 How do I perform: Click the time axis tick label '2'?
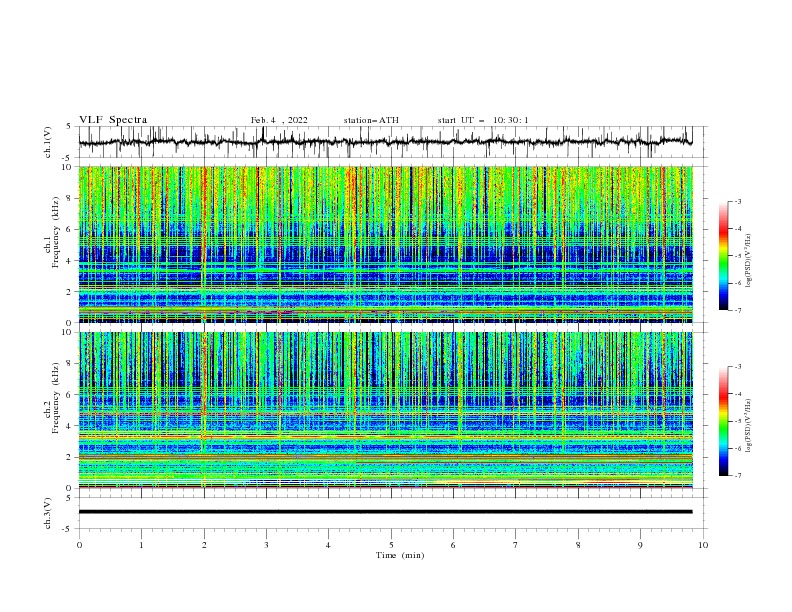click(x=204, y=545)
